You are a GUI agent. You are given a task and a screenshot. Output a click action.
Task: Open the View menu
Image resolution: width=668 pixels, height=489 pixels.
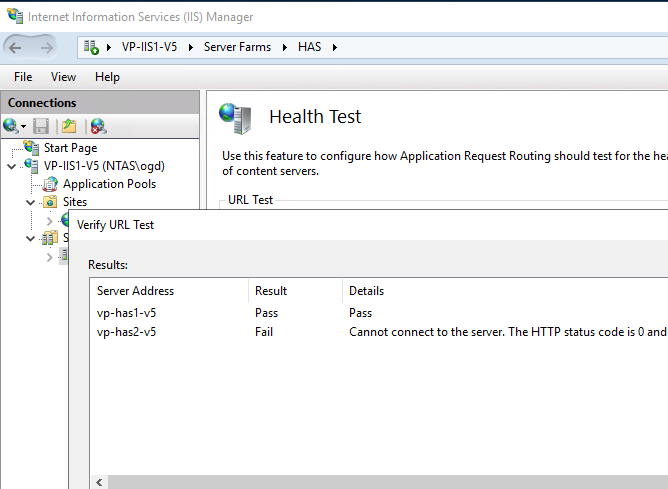tap(63, 77)
